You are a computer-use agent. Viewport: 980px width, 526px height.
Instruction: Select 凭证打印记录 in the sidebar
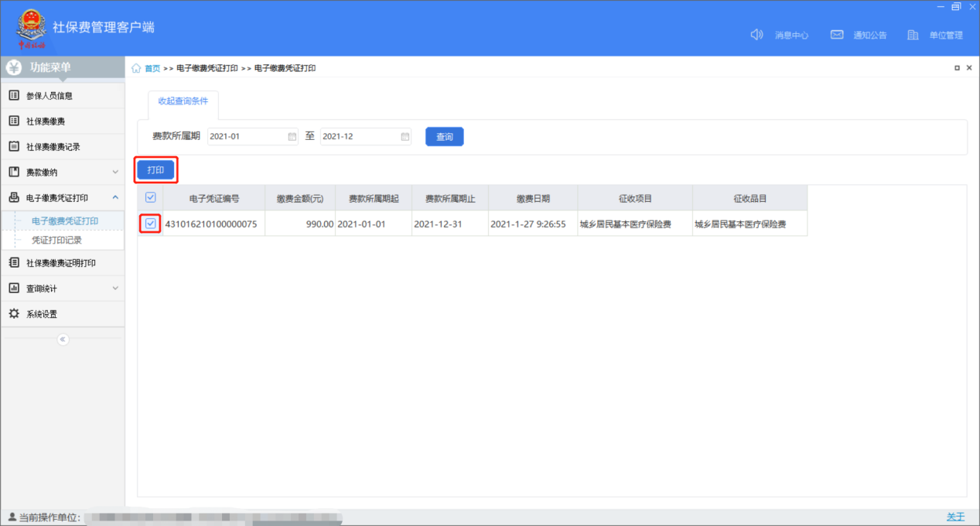[56, 241]
